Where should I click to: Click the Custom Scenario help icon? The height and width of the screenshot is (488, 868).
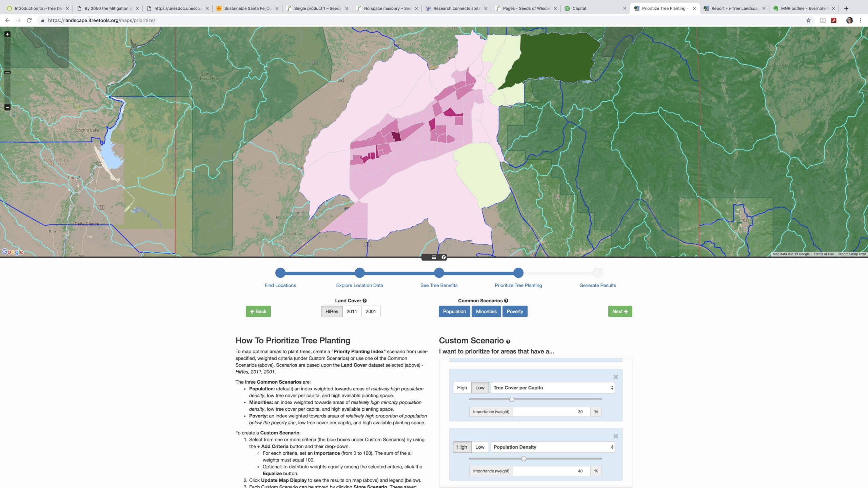click(508, 342)
